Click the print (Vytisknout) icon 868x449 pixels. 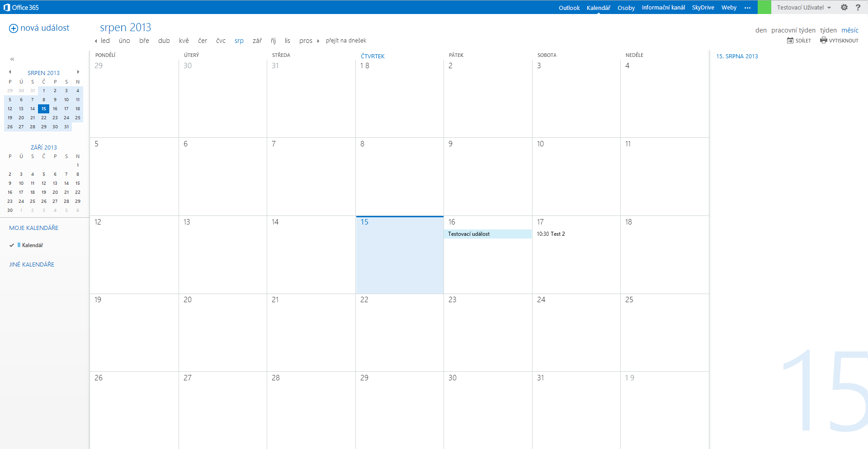824,40
